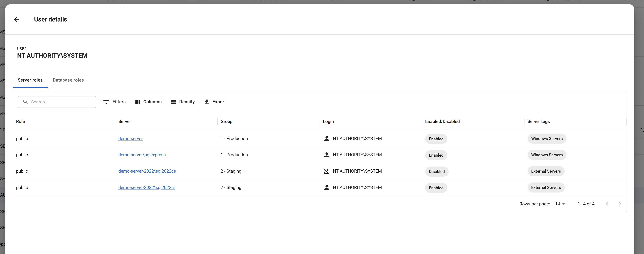The image size is (644, 254).
Task: Select the Server roles tab
Action: 30,80
